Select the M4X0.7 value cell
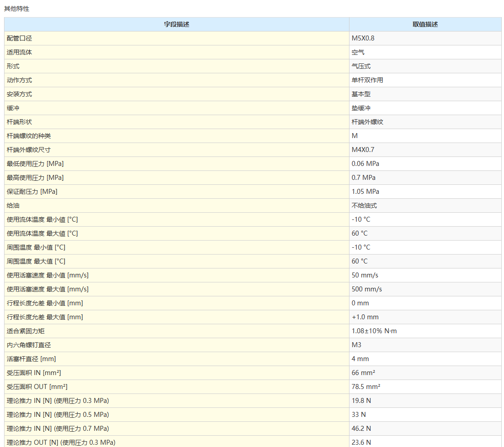This screenshot has height=447, width=504. pos(363,150)
